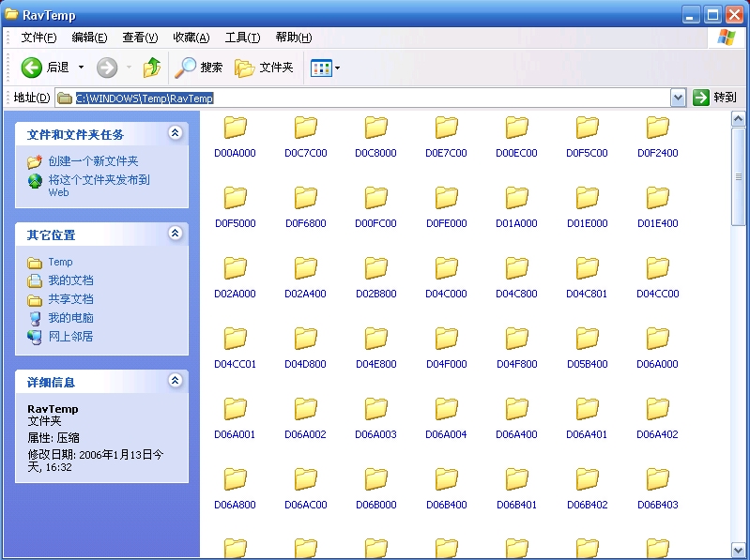The width and height of the screenshot is (750, 560).
Task: Select the D00A000 folder icon
Action: click(x=235, y=128)
